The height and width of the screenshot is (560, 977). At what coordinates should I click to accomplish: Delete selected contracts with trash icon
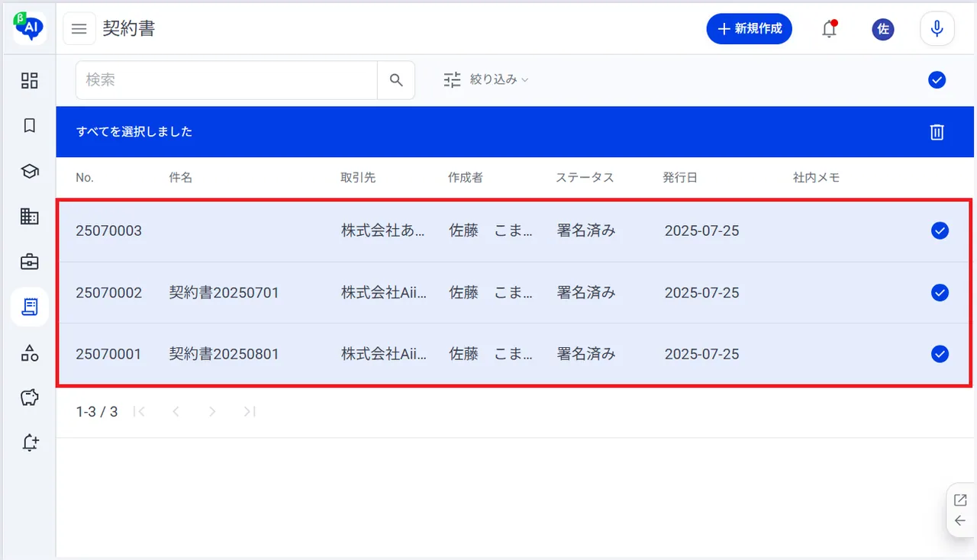point(937,132)
